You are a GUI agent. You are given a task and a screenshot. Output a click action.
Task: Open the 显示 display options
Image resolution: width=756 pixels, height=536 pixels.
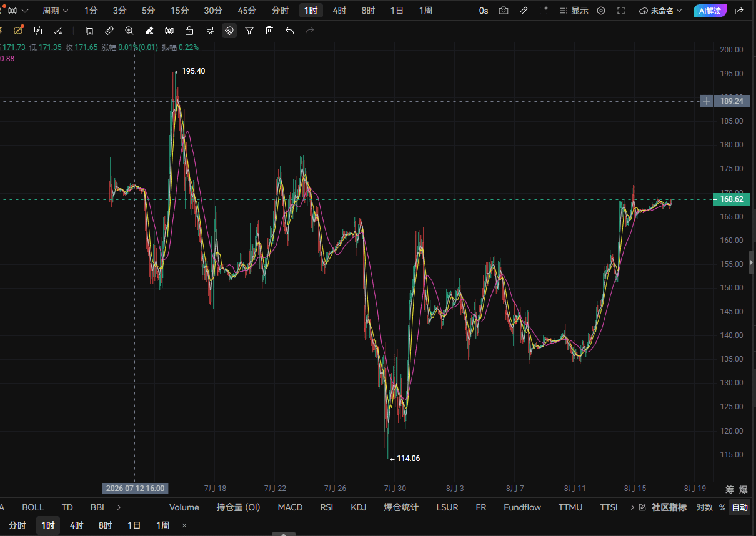click(x=574, y=11)
